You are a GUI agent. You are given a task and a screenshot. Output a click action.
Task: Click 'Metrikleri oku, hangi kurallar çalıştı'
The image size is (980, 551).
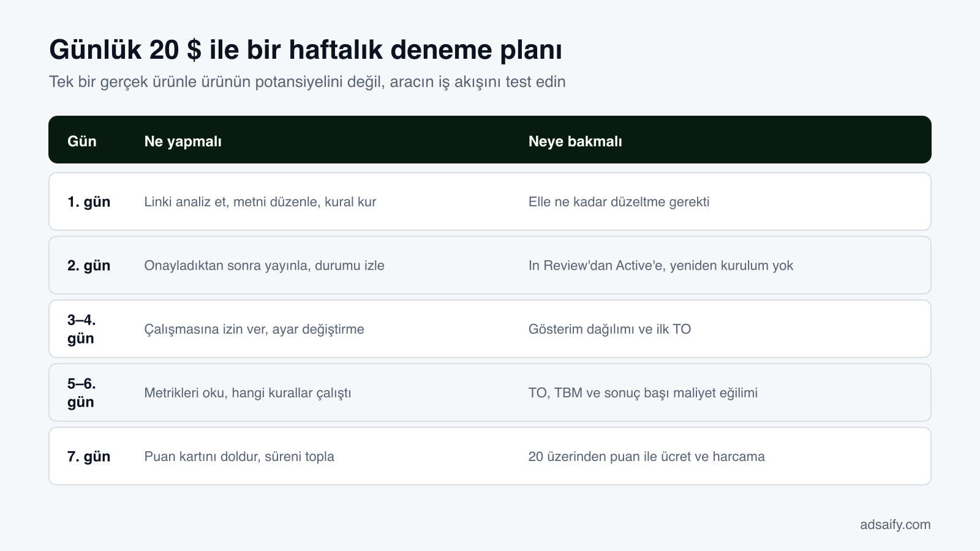point(248,393)
